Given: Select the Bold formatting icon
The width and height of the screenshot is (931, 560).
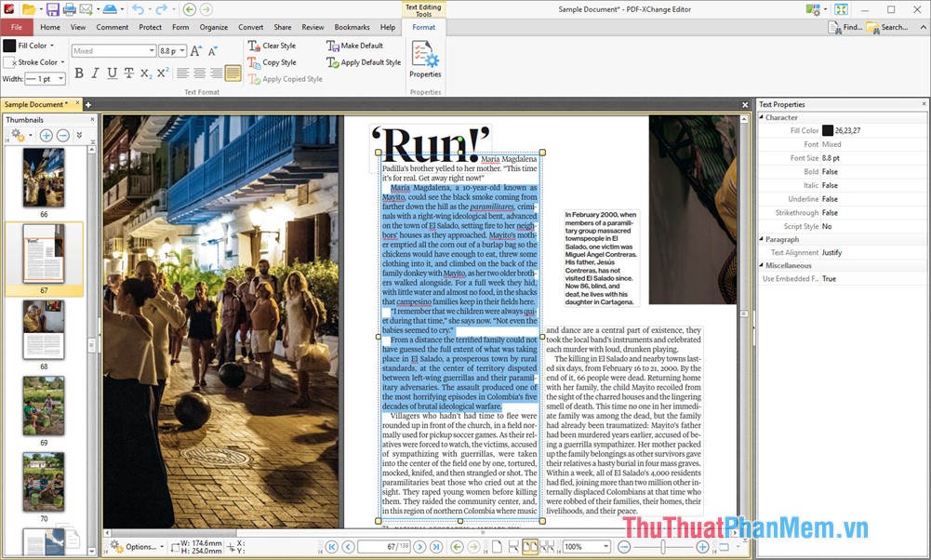Looking at the screenshot, I should (x=78, y=72).
